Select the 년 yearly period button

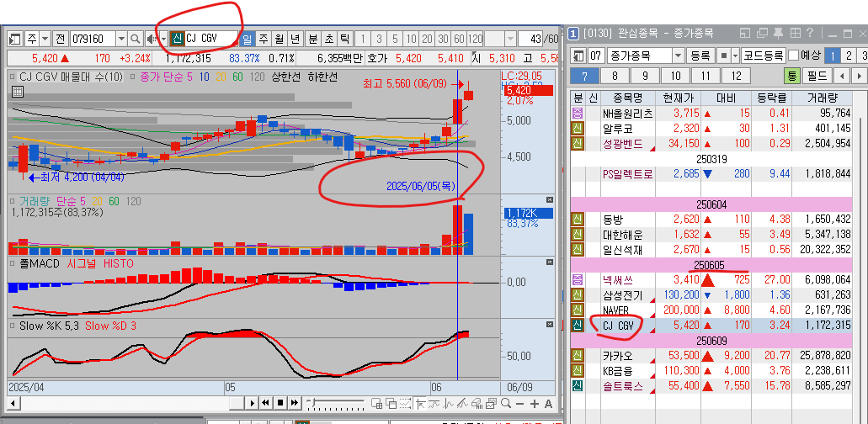pos(295,39)
